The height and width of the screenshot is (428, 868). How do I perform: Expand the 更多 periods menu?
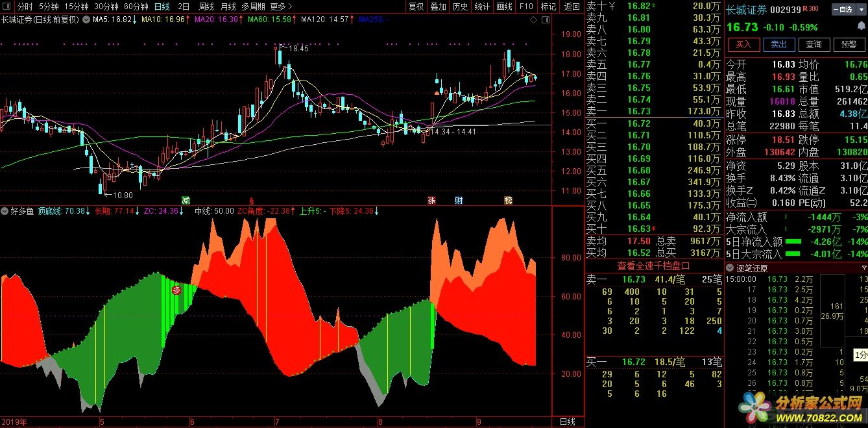pos(282,6)
